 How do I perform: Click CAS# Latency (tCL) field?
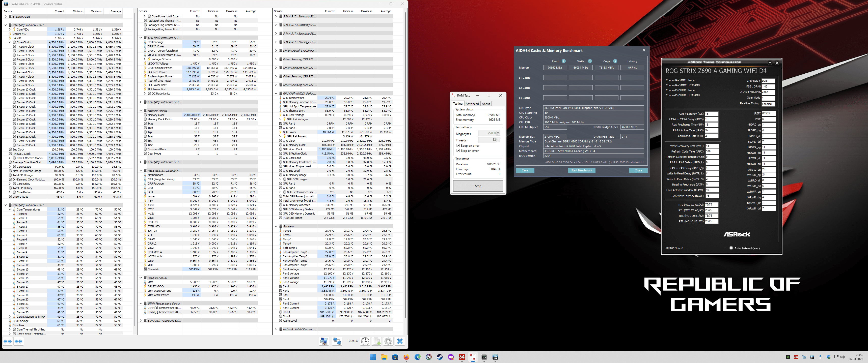pyautogui.click(x=711, y=113)
